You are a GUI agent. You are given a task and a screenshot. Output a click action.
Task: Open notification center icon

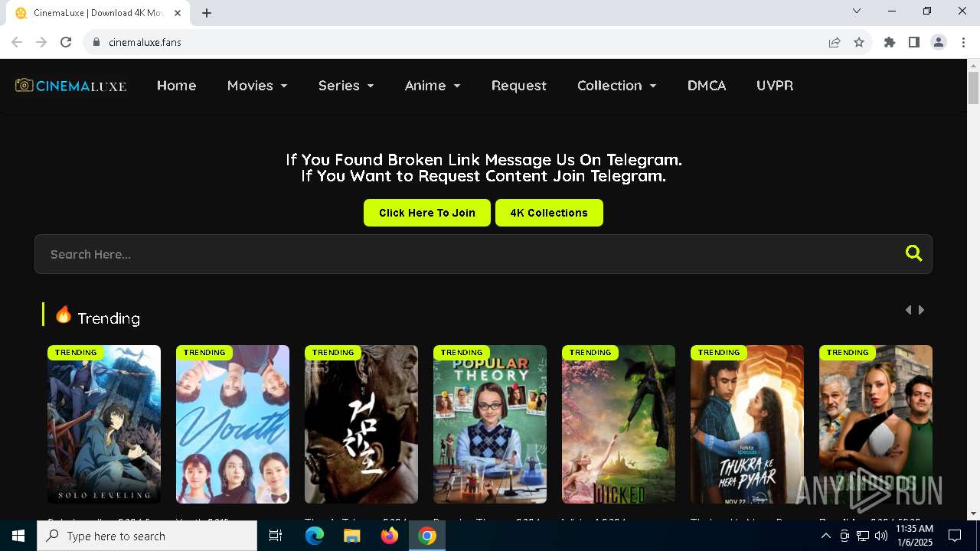(x=955, y=536)
